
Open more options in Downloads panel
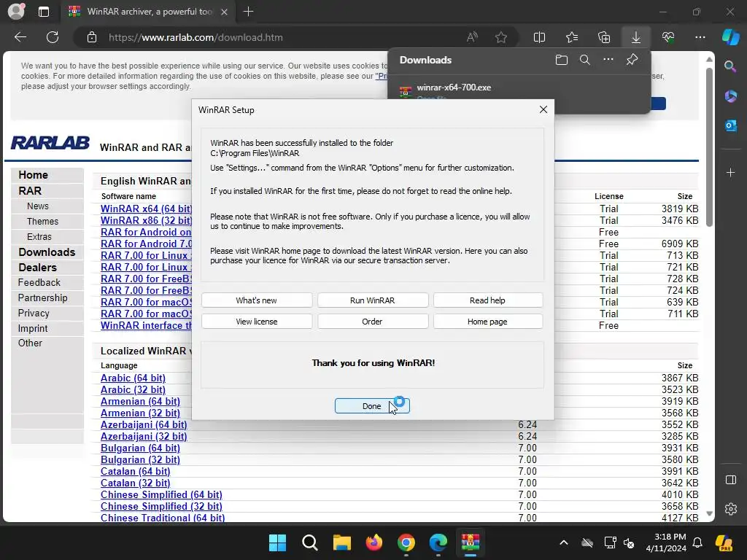(x=608, y=60)
